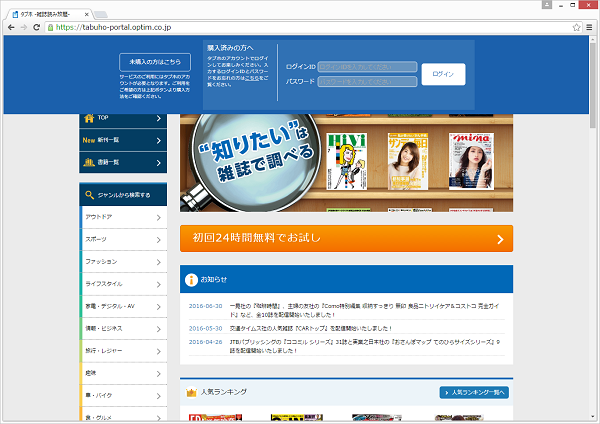
Task: Click the browser address bar URL
Action: (x=114, y=27)
